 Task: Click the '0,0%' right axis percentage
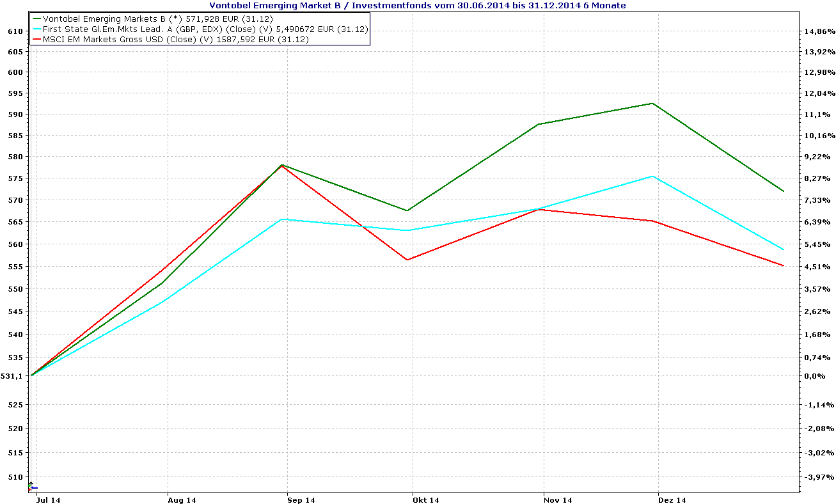point(814,376)
